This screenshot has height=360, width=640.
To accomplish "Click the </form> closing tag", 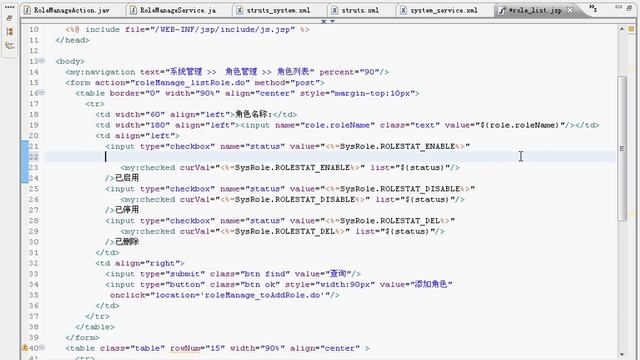I will [82, 338].
